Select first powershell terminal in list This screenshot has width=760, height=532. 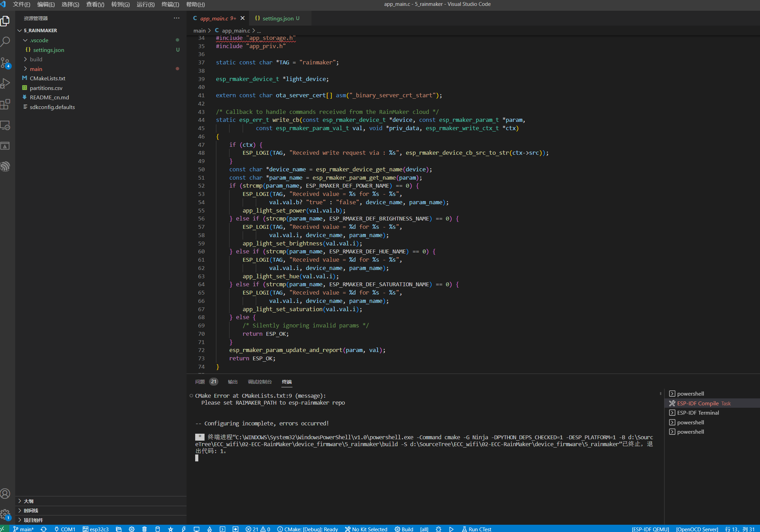713,394
